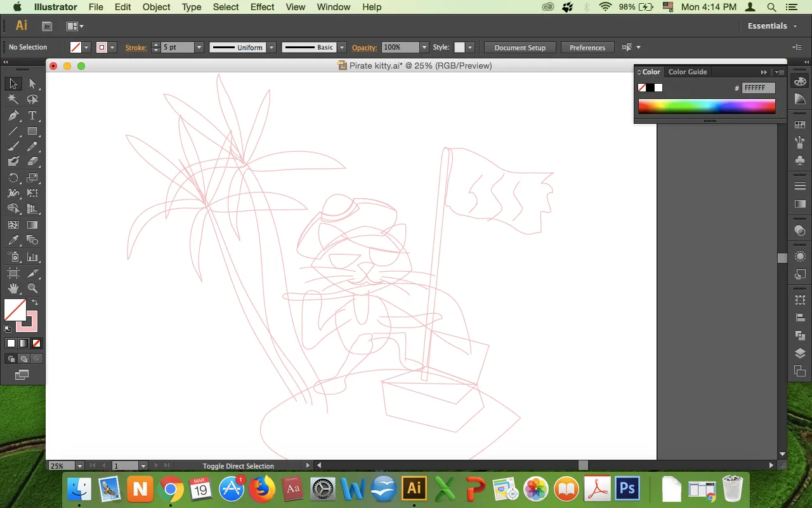This screenshot has height=508, width=812.
Task: Open the Basic brush definition dropdown
Action: [x=342, y=47]
